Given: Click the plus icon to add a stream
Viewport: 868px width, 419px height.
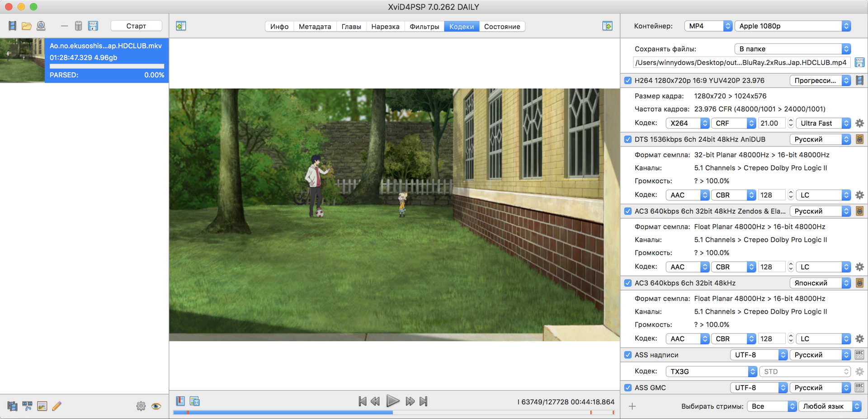Looking at the screenshot, I should pos(632,406).
